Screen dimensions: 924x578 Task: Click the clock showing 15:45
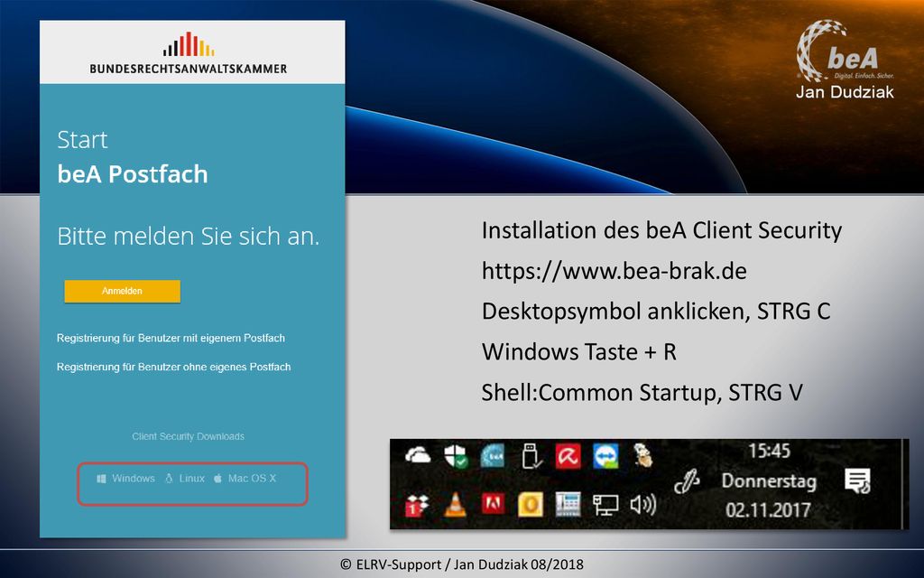(x=769, y=452)
